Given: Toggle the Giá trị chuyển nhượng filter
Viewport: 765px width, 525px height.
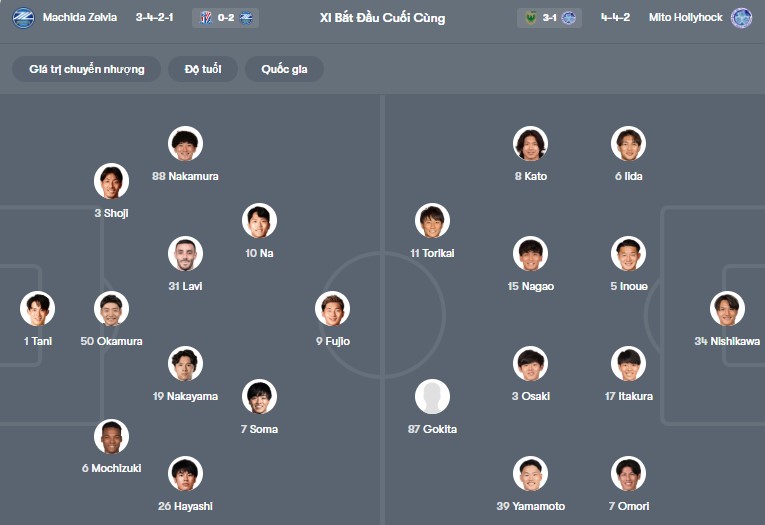Looking at the screenshot, I should 87,69.
